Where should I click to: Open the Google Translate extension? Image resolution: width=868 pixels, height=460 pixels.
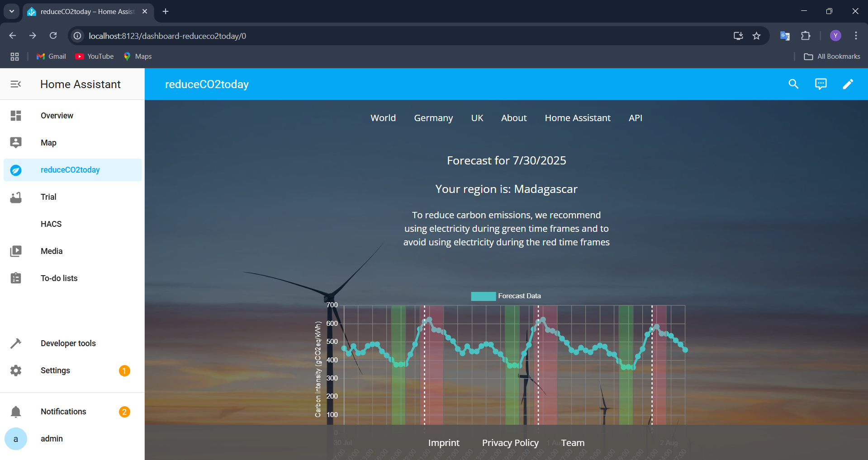click(785, 36)
